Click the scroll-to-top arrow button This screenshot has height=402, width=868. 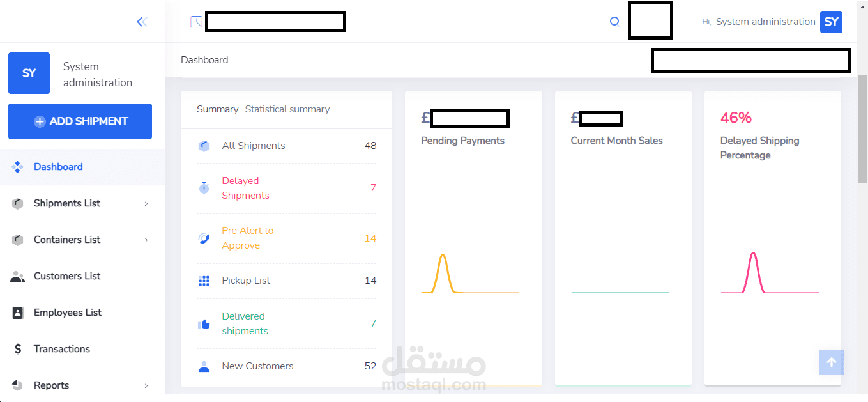pyautogui.click(x=832, y=362)
